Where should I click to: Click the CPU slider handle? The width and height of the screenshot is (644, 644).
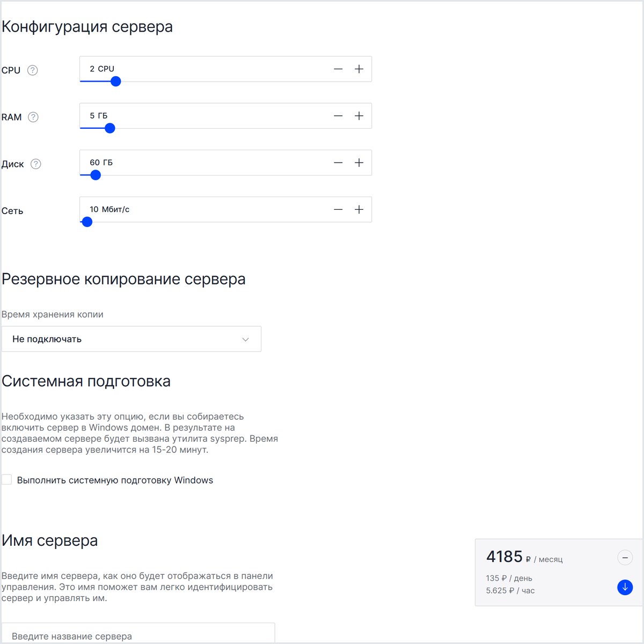click(x=115, y=82)
